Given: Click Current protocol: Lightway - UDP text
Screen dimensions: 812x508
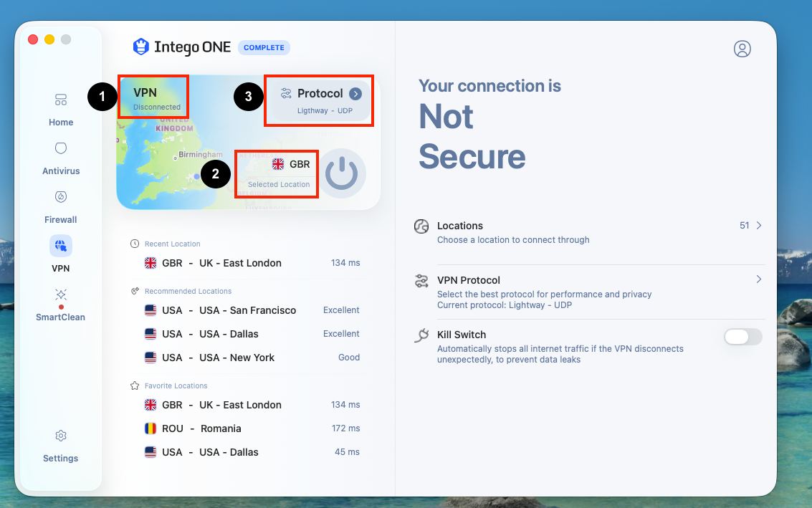Looking at the screenshot, I should point(505,305).
